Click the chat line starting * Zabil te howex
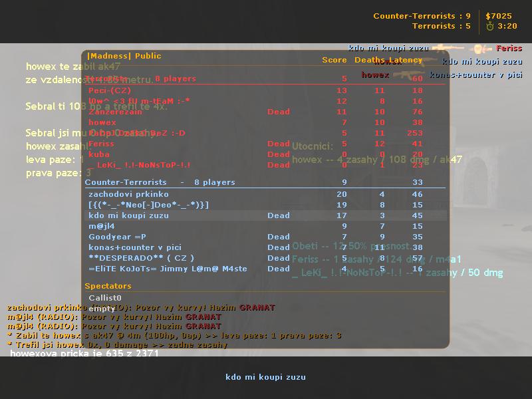 click(174, 336)
